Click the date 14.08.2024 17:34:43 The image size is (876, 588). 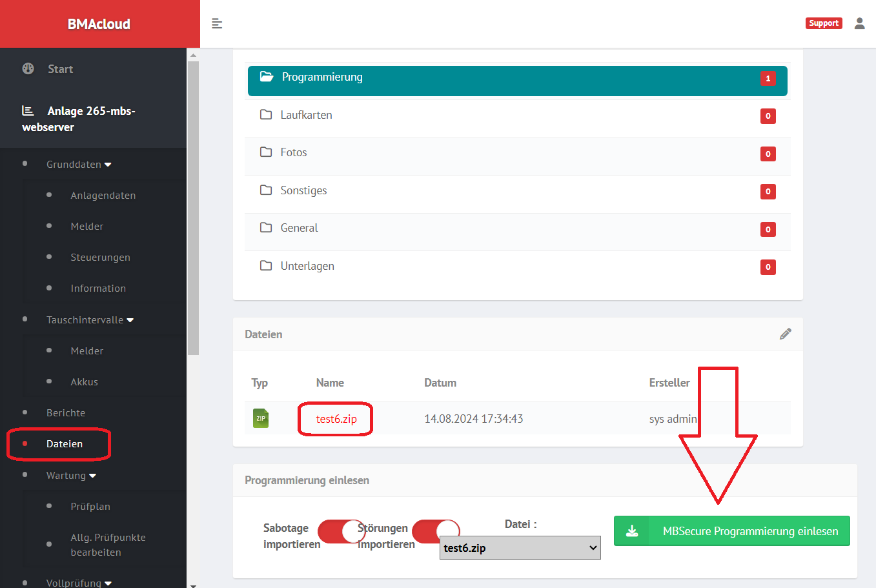(474, 419)
